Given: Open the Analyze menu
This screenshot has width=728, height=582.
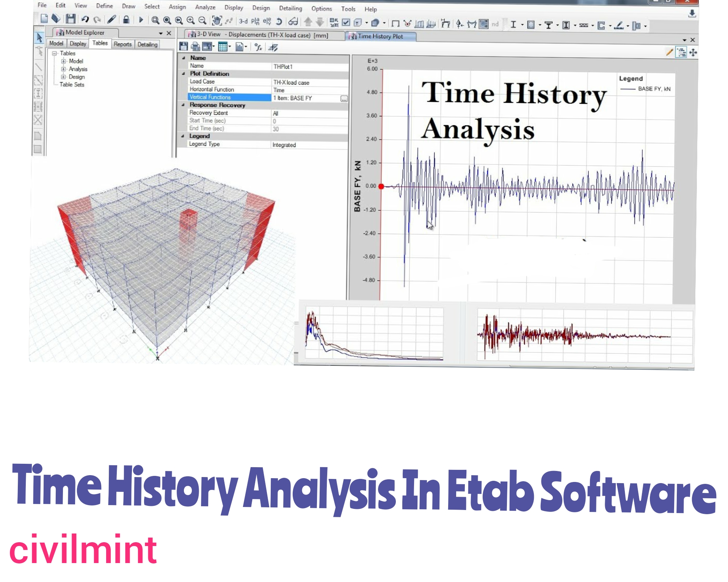Looking at the screenshot, I should (x=205, y=7).
